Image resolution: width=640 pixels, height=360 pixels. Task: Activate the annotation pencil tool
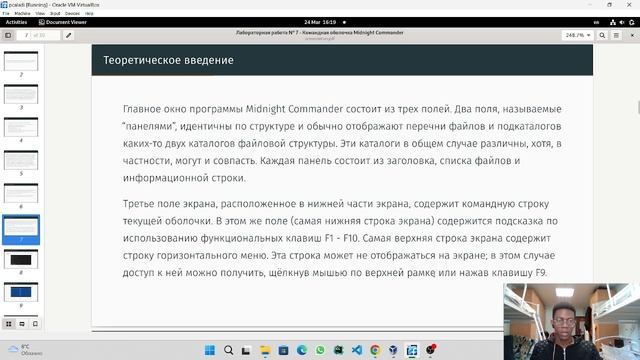69,36
